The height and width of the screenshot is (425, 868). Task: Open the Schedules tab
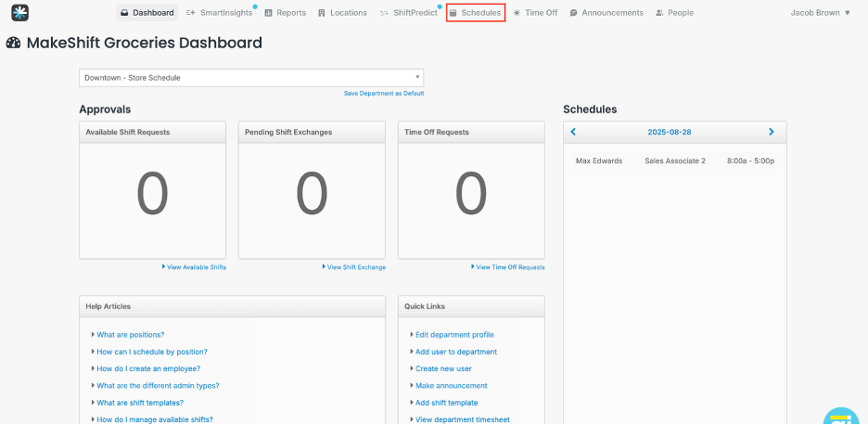pos(475,13)
